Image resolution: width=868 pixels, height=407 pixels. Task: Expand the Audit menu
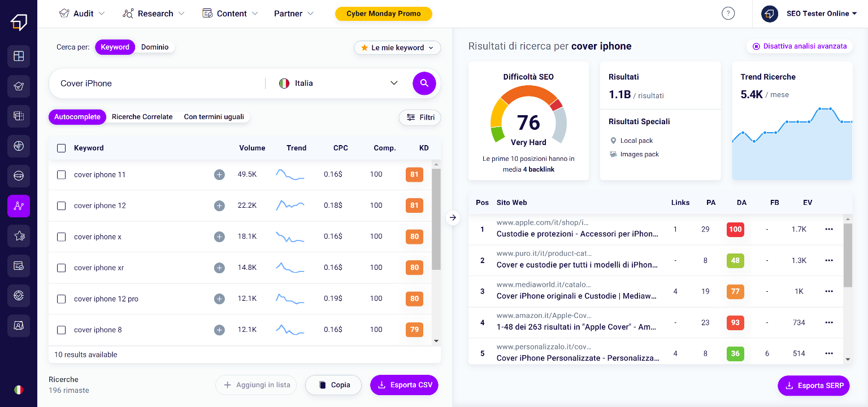(82, 14)
